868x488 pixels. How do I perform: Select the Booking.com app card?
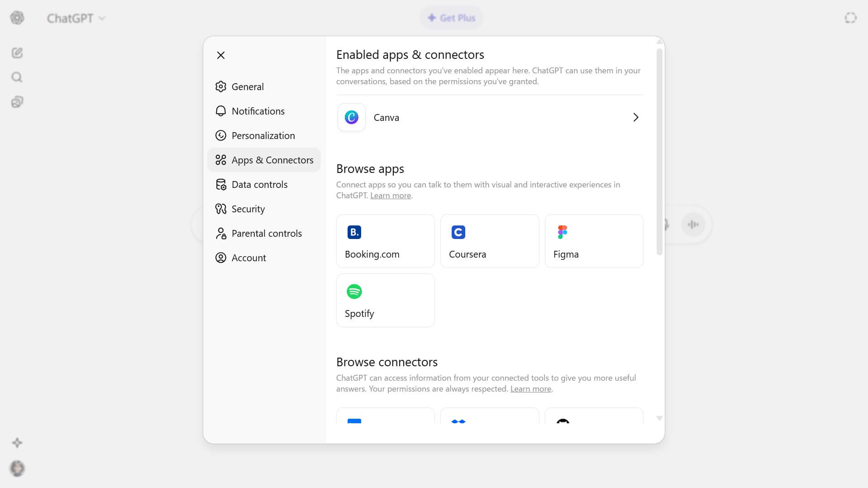[385, 241]
